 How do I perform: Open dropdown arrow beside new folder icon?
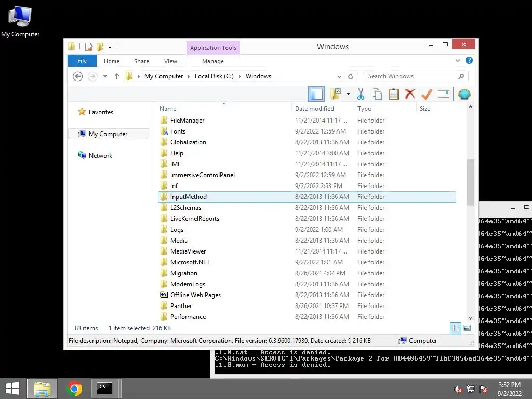click(x=348, y=94)
